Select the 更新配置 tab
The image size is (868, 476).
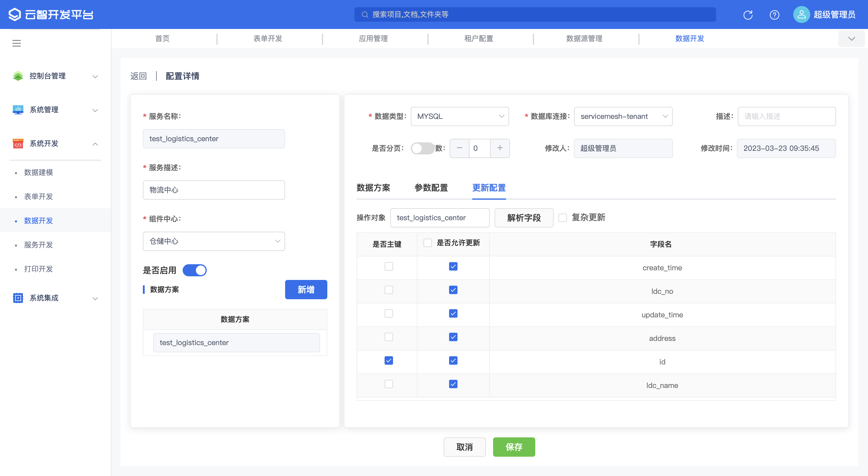[x=489, y=188]
